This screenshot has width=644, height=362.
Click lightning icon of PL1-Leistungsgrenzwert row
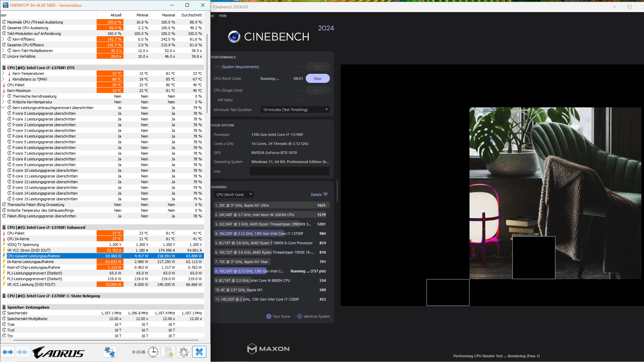[x=4, y=273]
